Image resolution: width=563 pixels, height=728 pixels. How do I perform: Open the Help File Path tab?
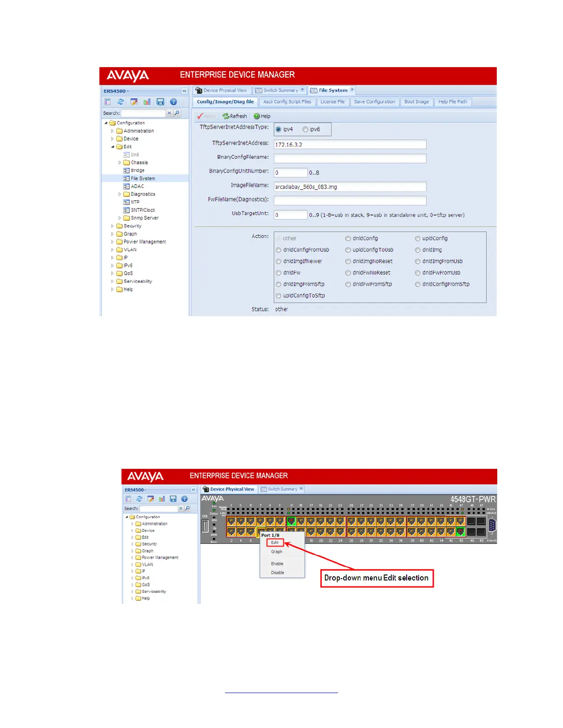coord(453,102)
